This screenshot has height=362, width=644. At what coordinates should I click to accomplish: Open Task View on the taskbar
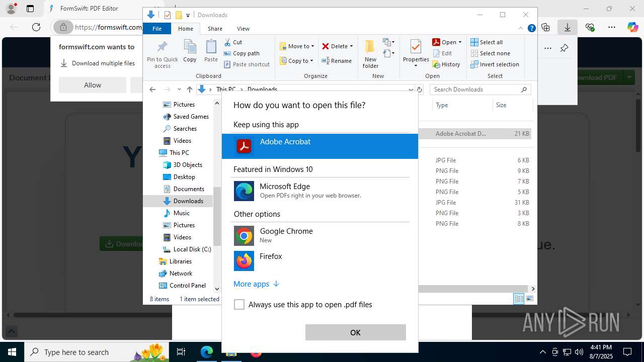pyautogui.click(x=181, y=352)
